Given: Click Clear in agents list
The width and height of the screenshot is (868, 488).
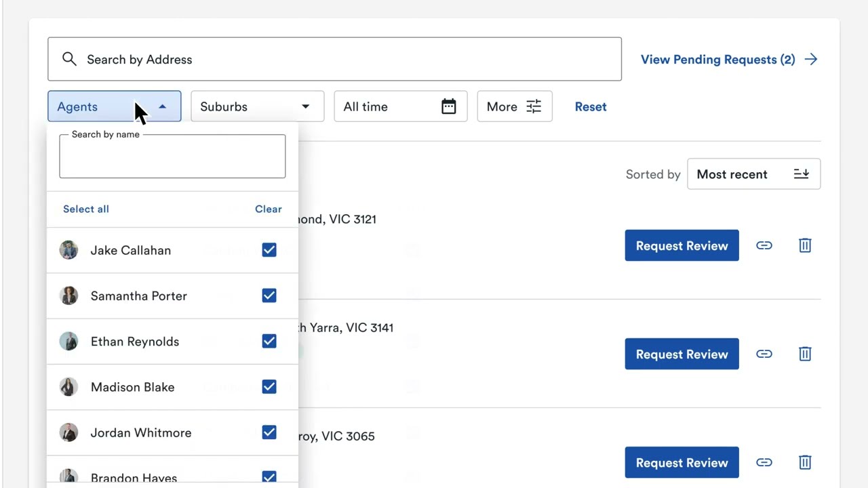Looking at the screenshot, I should click(269, 209).
